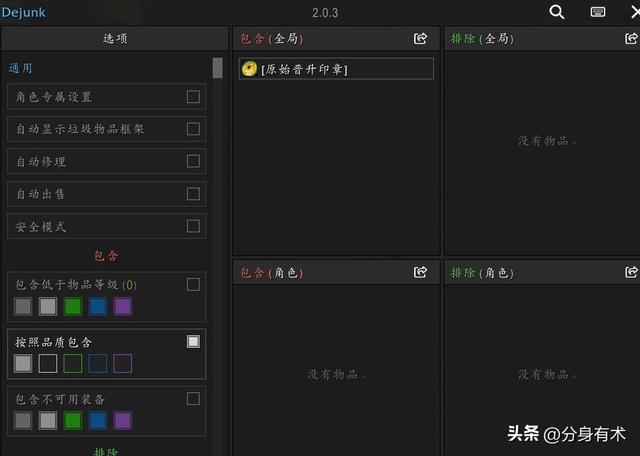The height and width of the screenshot is (456, 640).
Task: Toggle the 包含不可用装备 checkbox
Action: 193,398
